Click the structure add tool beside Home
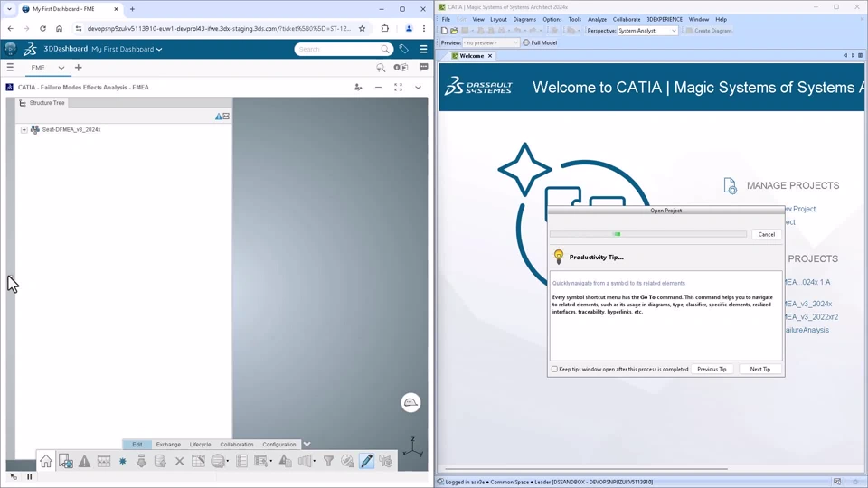This screenshot has width=868, height=488. point(65,461)
